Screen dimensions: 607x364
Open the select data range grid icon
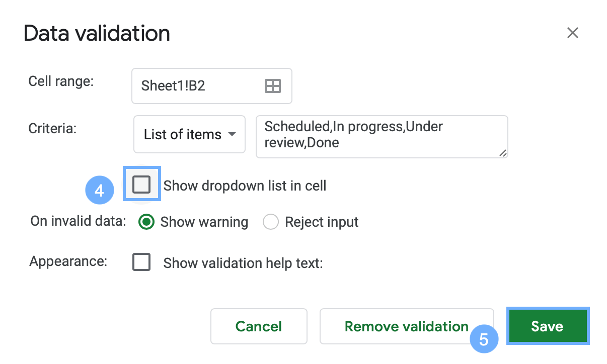click(272, 85)
